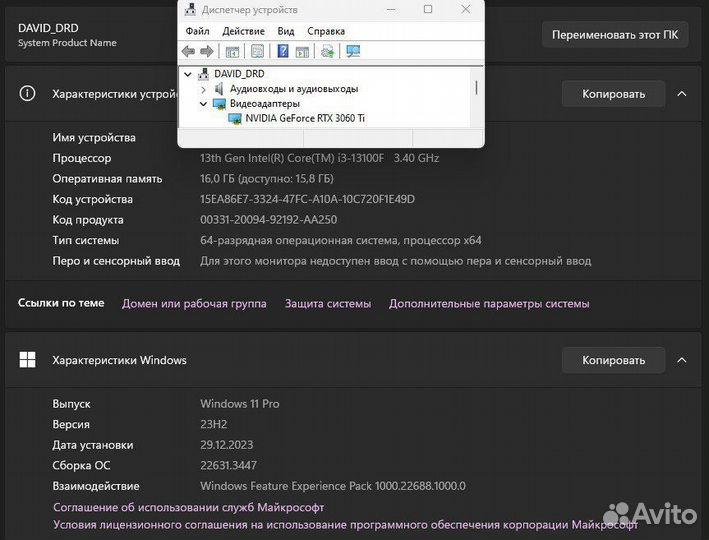Click the DAVID_DRD PC name header
This screenshot has height=540, width=709.
click(x=48, y=28)
